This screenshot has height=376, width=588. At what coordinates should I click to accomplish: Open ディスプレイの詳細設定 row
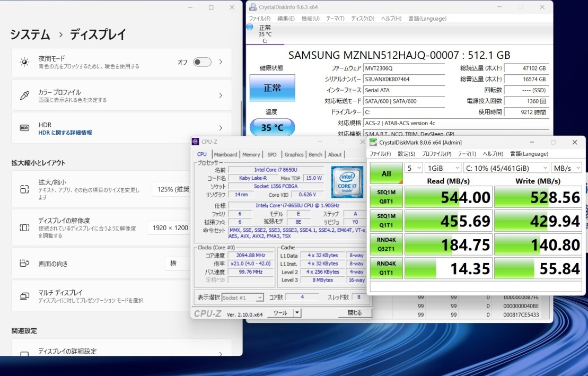121,348
